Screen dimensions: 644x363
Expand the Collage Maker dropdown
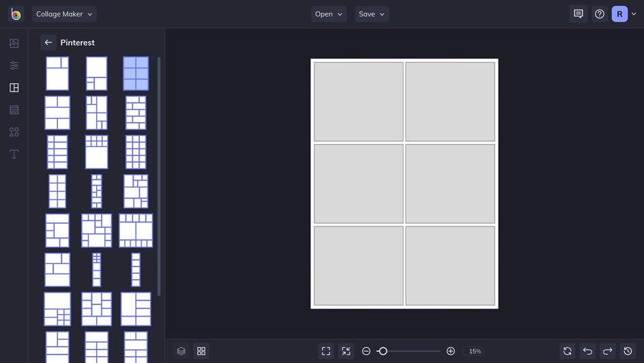(64, 14)
